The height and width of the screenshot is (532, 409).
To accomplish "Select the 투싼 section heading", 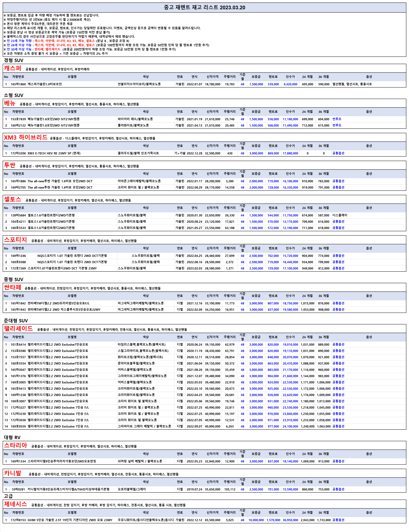I will click(10, 165).
